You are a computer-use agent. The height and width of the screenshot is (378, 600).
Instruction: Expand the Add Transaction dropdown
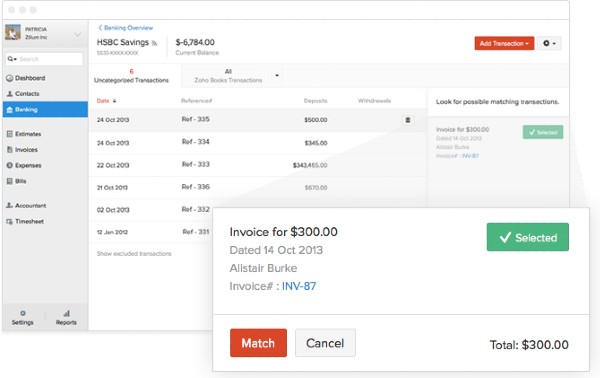click(x=504, y=43)
